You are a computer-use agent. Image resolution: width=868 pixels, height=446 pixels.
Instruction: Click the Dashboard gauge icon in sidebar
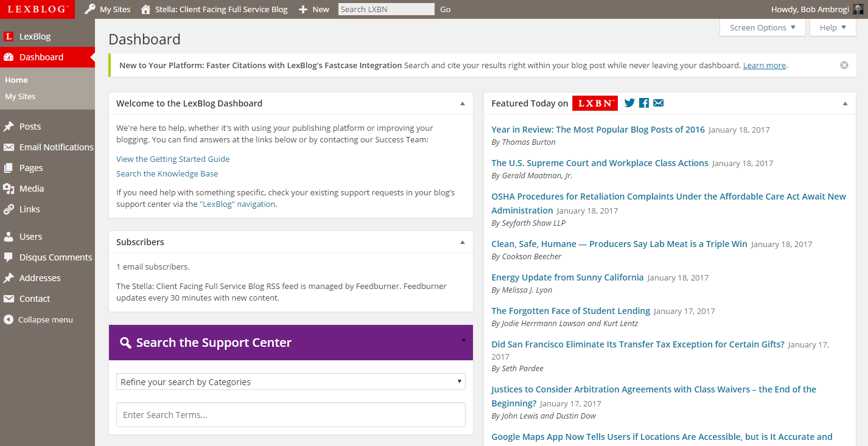pyautogui.click(x=9, y=57)
